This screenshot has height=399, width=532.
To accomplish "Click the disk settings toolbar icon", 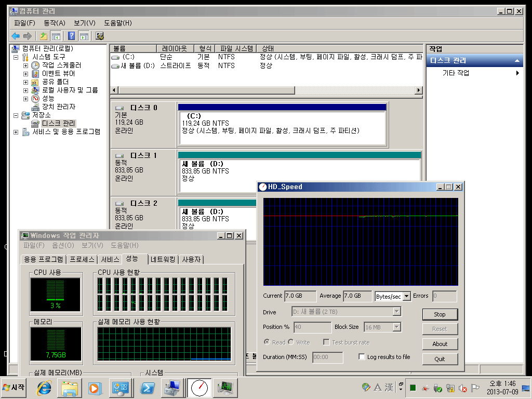I will pyautogui.click(x=99, y=36).
